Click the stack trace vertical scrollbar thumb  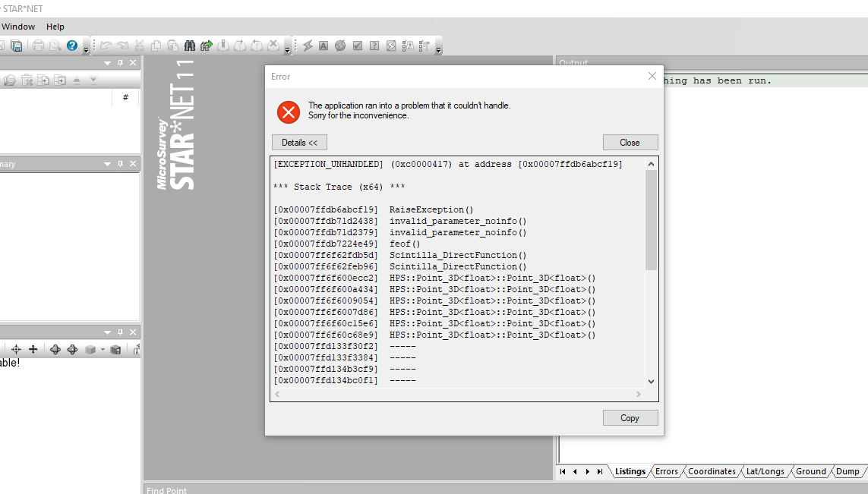pos(651,220)
